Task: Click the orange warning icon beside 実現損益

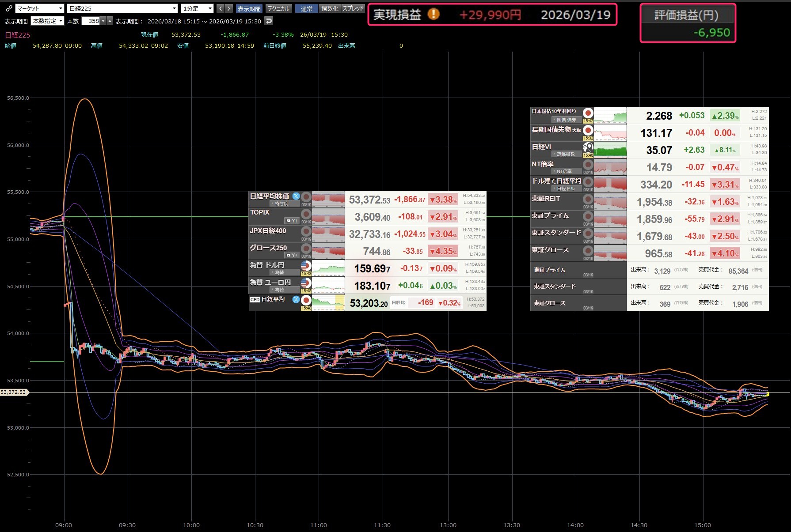Action: [x=434, y=15]
